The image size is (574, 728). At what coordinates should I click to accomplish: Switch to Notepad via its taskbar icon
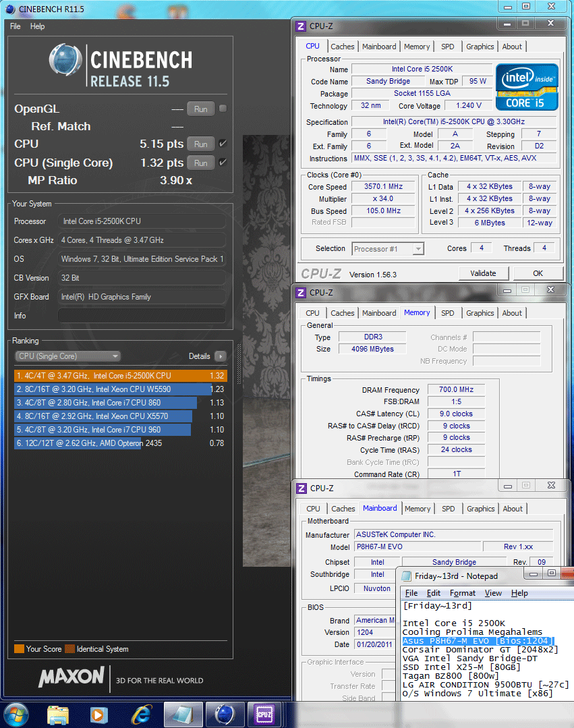pos(183,715)
